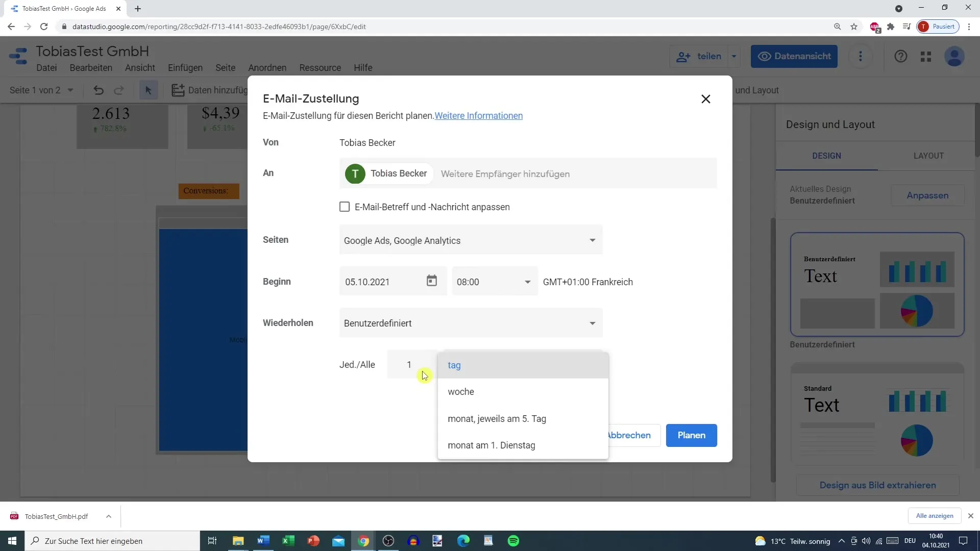Open Spotify from the taskbar
This screenshot has width=980, height=551.
pos(513,541)
